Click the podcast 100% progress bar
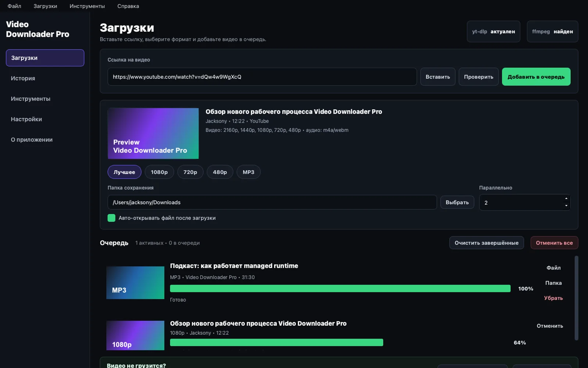Screen dimensions: 588x368 [340, 289]
